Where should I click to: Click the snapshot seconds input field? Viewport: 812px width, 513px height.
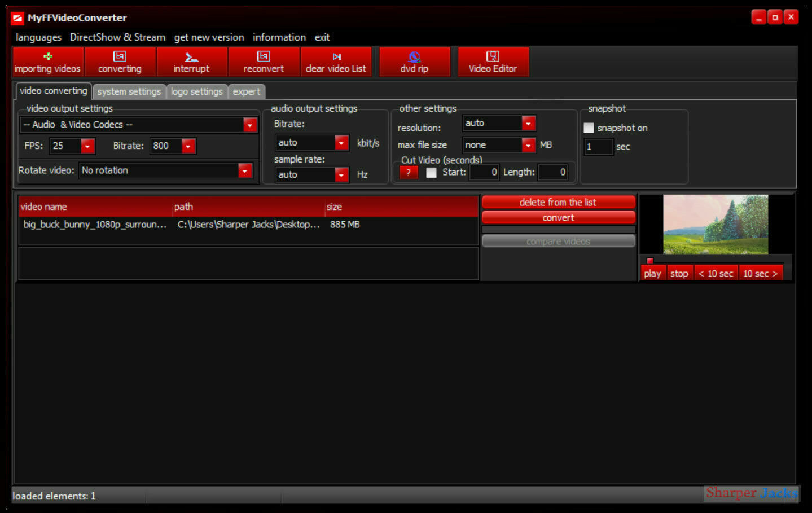598,147
